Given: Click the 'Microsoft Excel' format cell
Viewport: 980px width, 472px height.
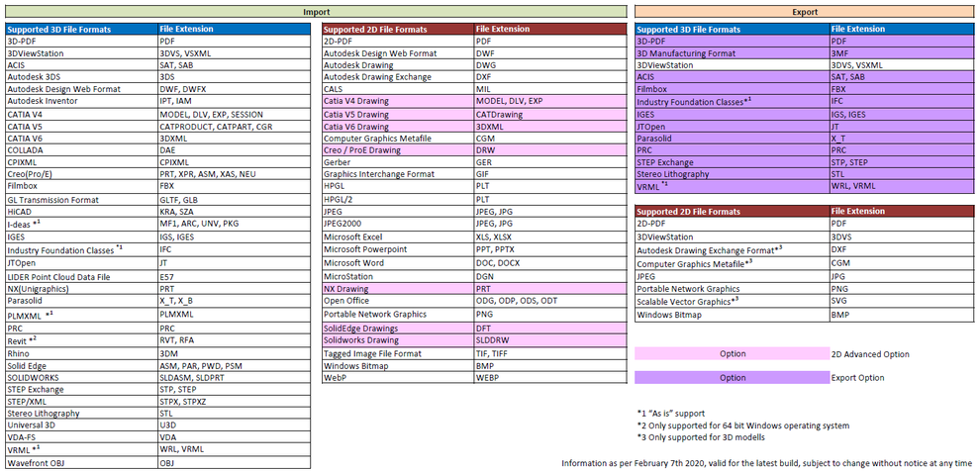Looking at the screenshot, I should [x=398, y=236].
